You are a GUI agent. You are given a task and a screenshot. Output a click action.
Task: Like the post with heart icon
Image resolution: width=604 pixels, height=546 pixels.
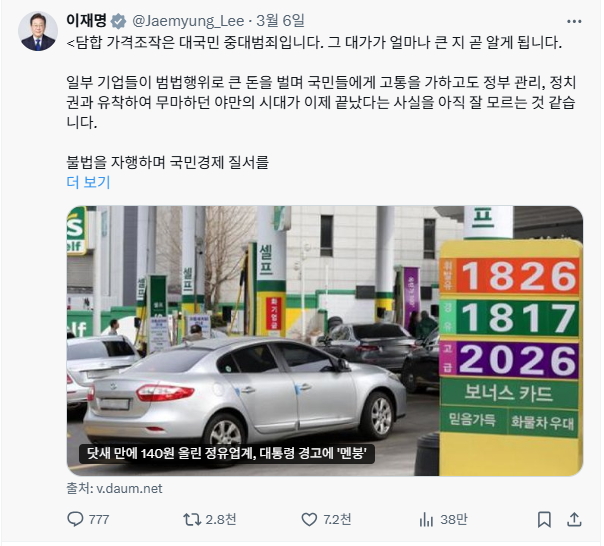[x=309, y=519]
